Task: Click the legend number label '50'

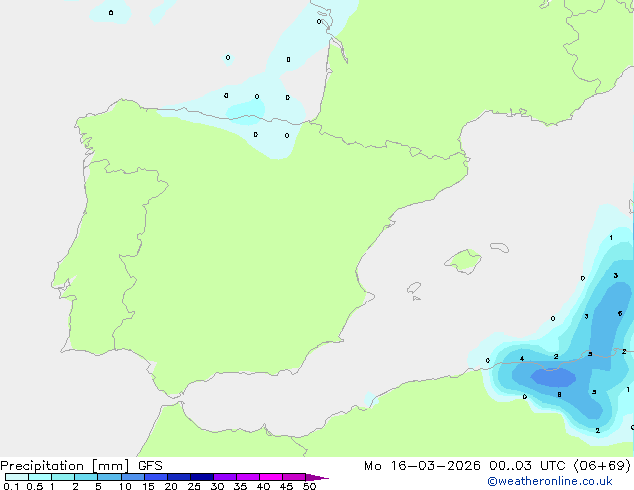Action: pos(309,486)
